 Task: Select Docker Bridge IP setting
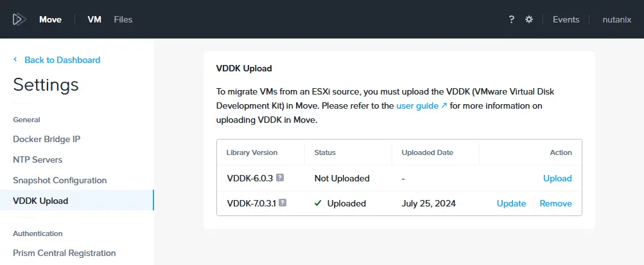[46, 139]
